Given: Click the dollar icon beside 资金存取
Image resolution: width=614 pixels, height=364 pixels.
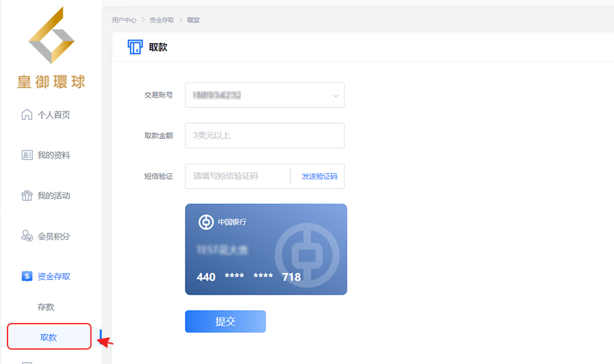Looking at the screenshot, I should tap(27, 276).
